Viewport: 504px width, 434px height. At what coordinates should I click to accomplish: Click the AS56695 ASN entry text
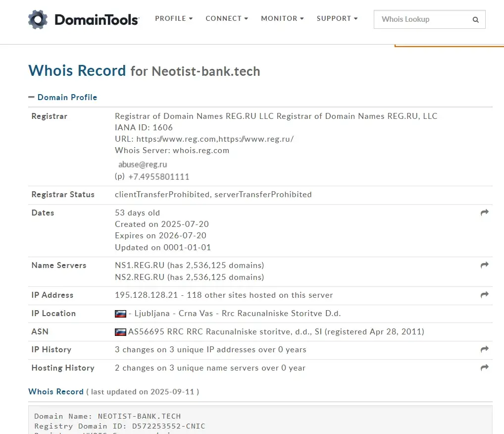pos(276,332)
